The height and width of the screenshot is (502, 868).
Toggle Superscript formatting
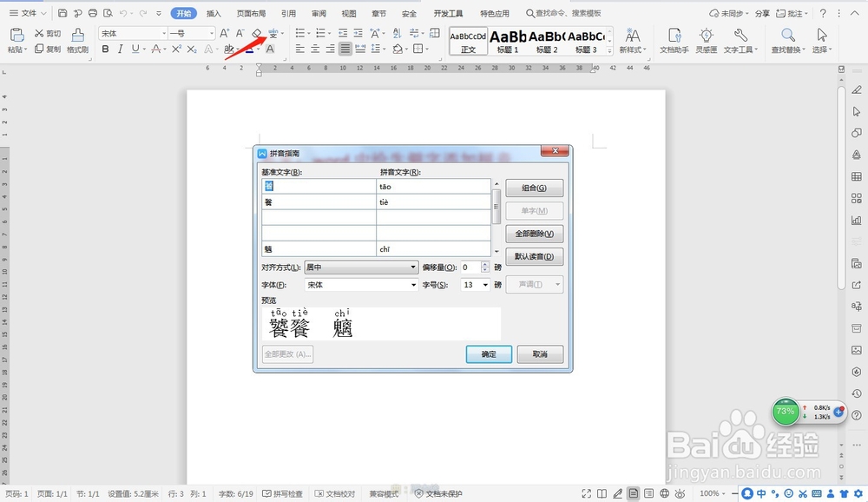(x=176, y=49)
